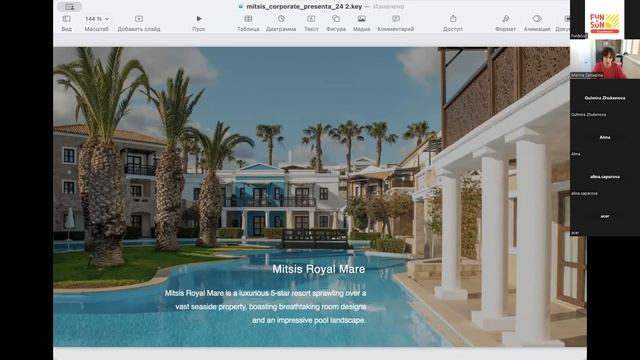This screenshot has height=360, width=640.
Task: Open the Медиа media icon
Action: click(x=362, y=19)
